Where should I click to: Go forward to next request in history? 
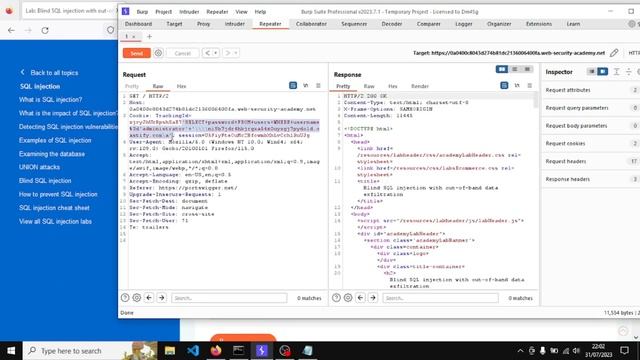[x=228, y=53]
